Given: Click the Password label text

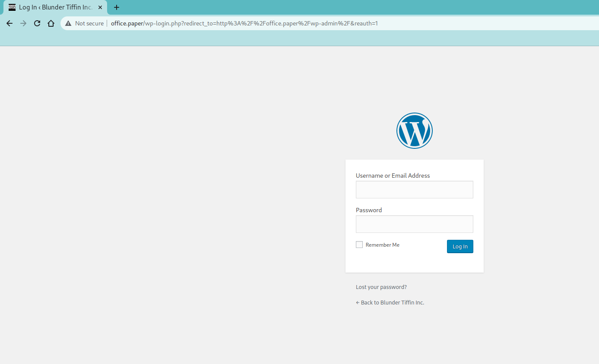Looking at the screenshot, I should coord(369,210).
